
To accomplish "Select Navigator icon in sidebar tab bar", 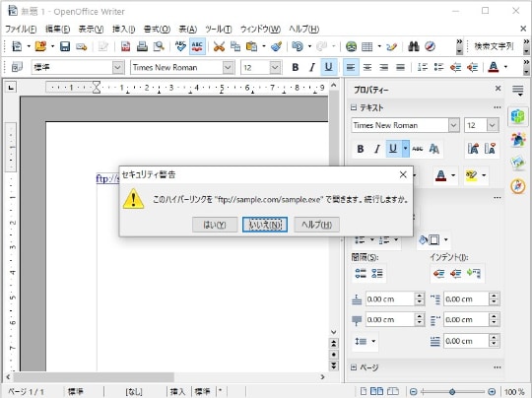I will point(518,186).
